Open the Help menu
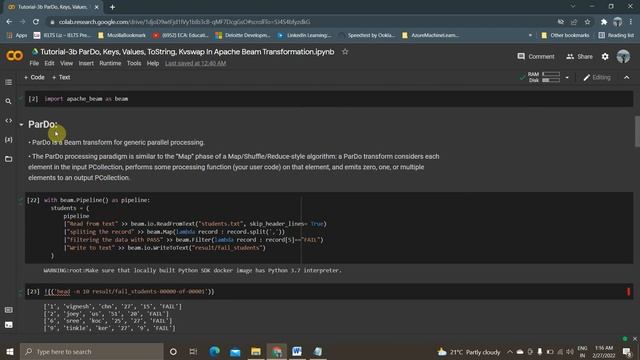Screen dimensions: 640x360 pyautogui.click(x=153, y=63)
